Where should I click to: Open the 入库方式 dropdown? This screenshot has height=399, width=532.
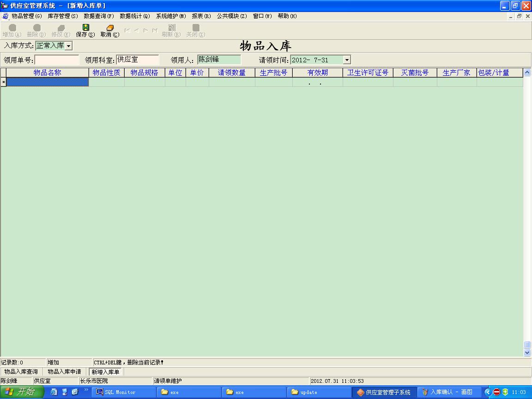point(68,46)
